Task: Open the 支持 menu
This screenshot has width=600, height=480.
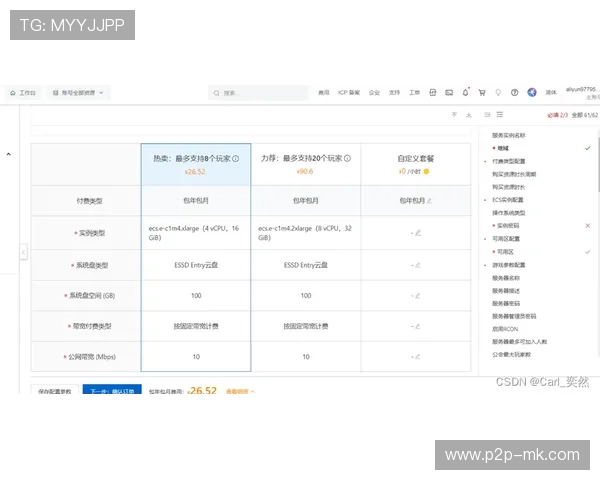Action: (394, 93)
